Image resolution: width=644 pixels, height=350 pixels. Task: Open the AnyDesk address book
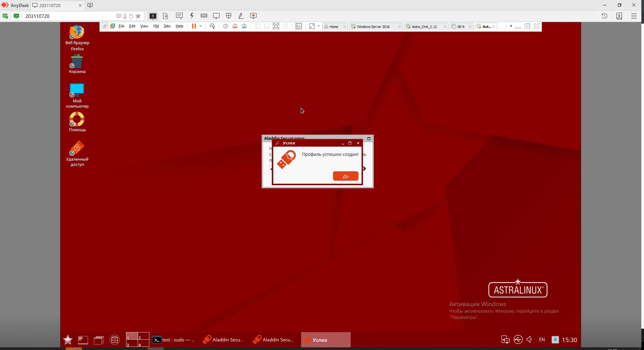click(x=619, y=16)
